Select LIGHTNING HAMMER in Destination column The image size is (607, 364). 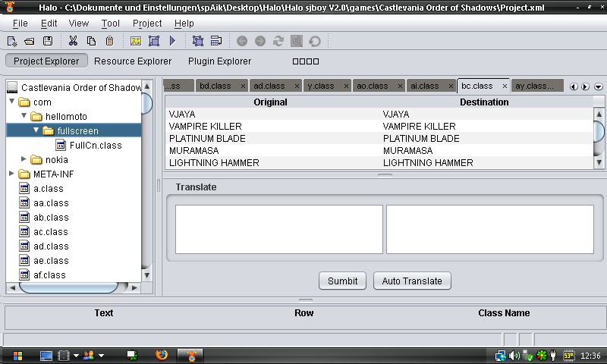pos(428,162)
